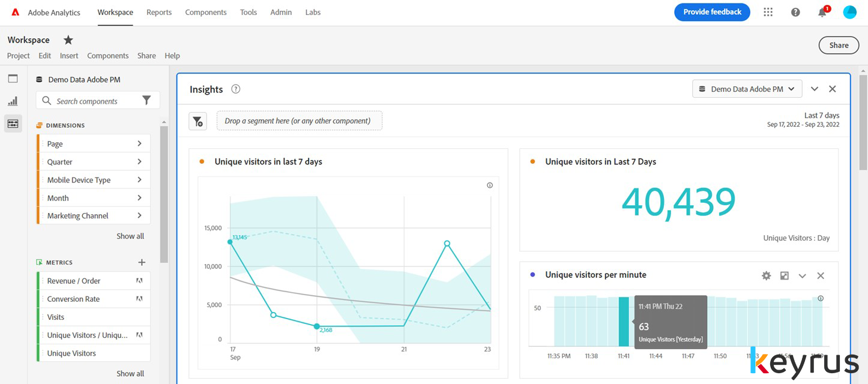868x384 pixels.
Task: Open the help question mark icon
Action: point(795,12)
